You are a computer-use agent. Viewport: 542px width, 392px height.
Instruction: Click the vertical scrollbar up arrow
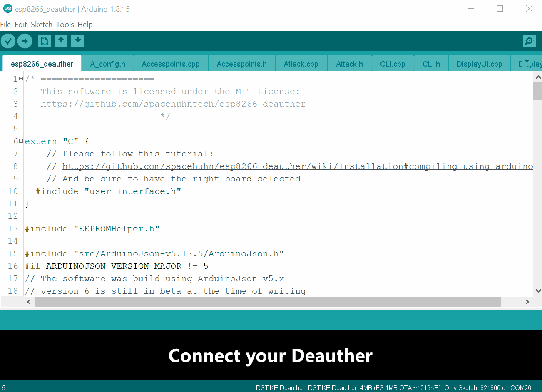pyautogui.click(x=538, y=77)
